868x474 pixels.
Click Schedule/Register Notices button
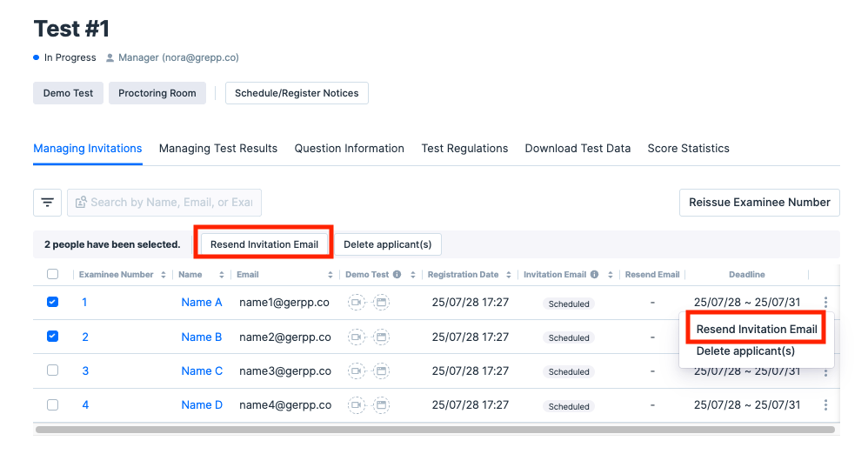pyautogui.click(x=297, y=93)
